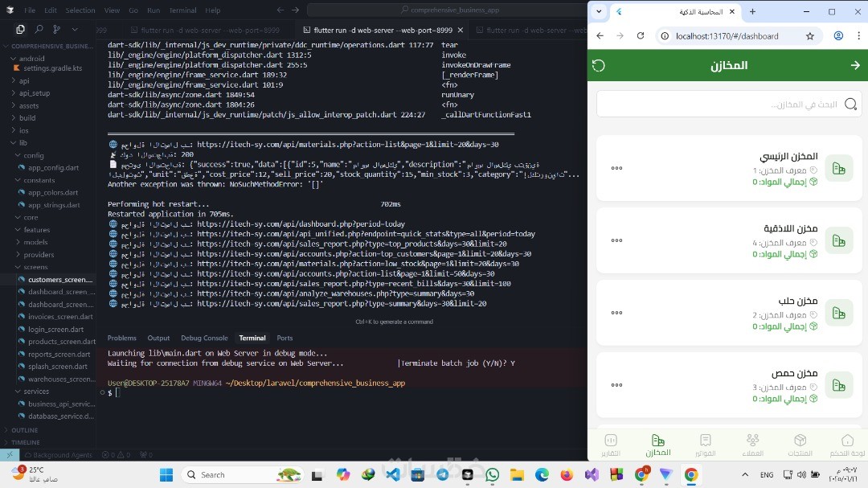
Task: Close the active flutter run terminal tab
Action: (x=460, y=30)
